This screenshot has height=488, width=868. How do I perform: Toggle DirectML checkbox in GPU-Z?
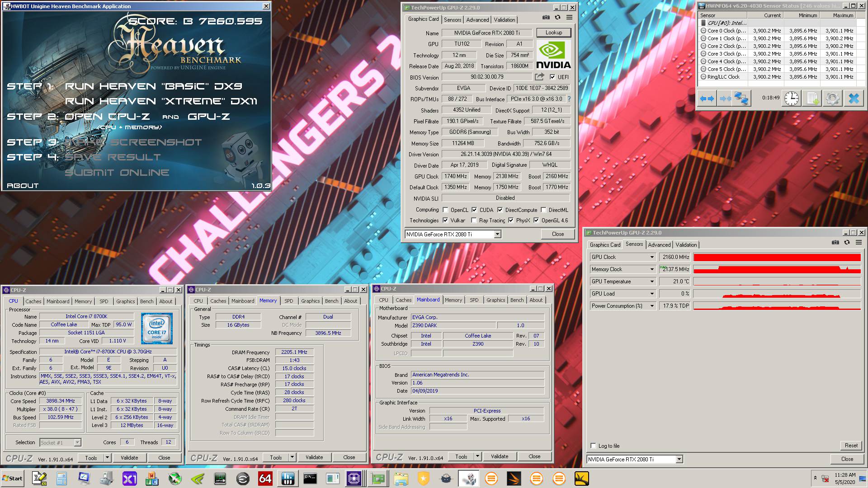(x=543, y=210)
